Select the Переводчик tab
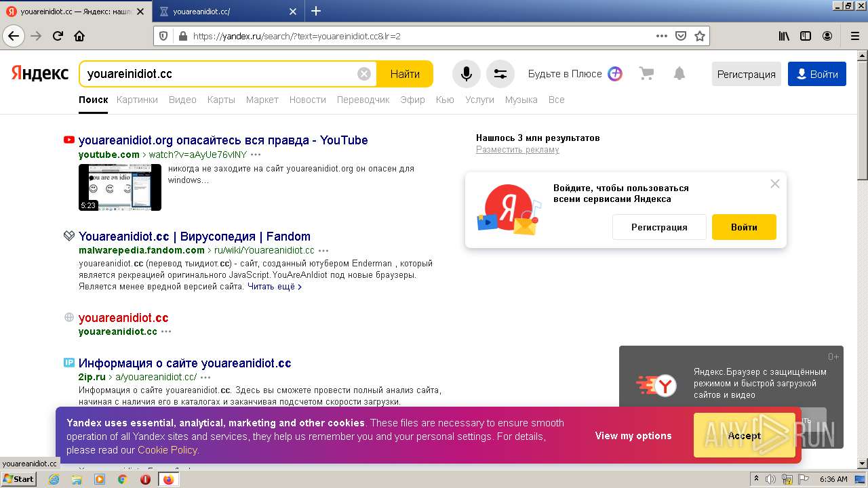Screen dimensions: 868x488 [x=363, y=100]
